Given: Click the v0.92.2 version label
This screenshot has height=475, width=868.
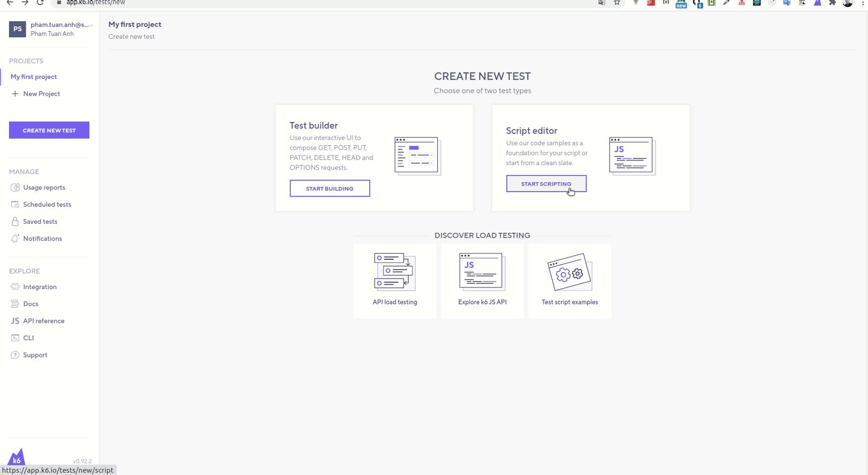Looking at the screenshot, I should [x=82, y=461].
